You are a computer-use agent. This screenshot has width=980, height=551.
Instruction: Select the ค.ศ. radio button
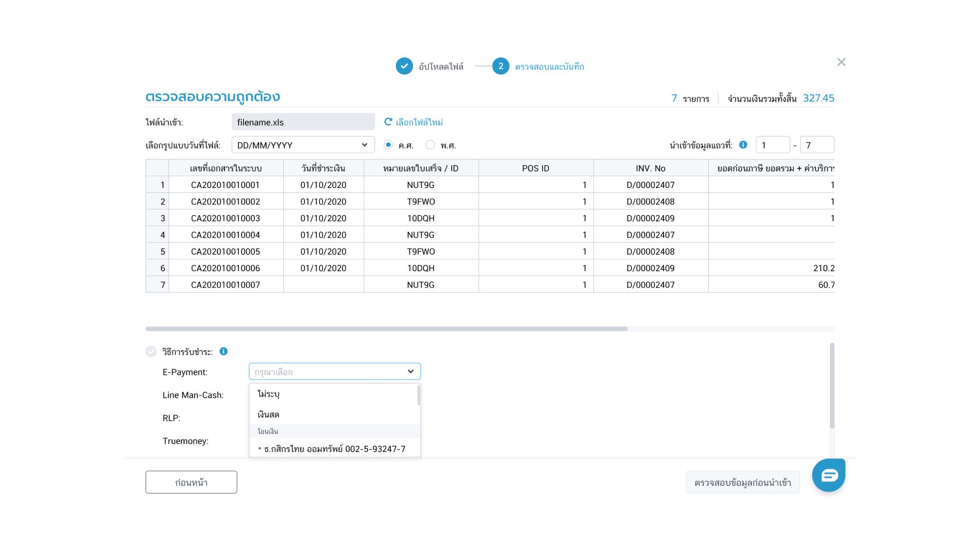[x=389, y=145]
